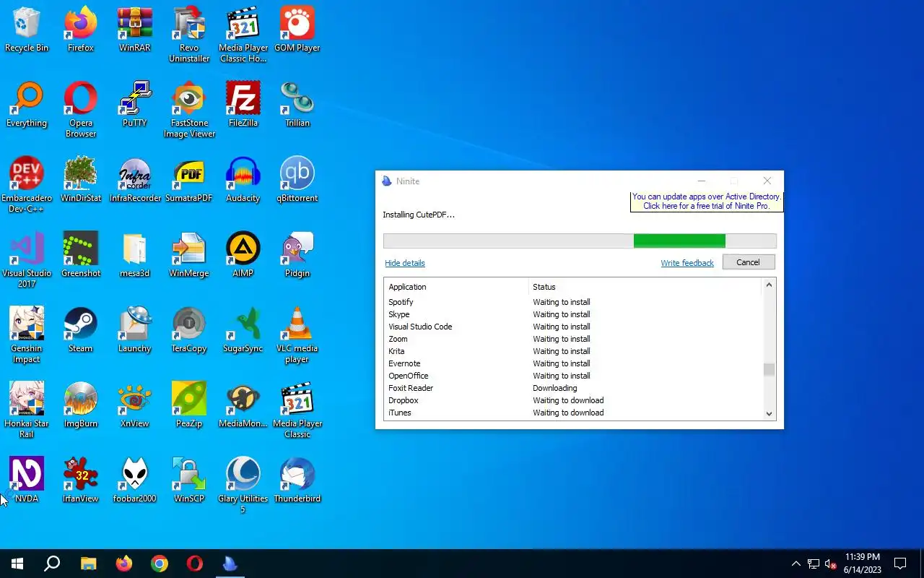Select the Glary Utilities 5 icon
924x578 pixels.
pyautogui.click(x=243, y=486)
